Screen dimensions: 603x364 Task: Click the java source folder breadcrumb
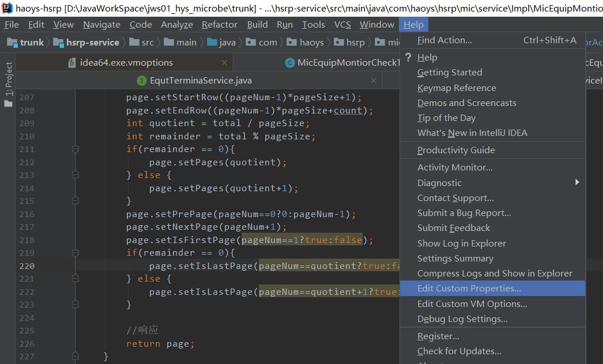221,42
